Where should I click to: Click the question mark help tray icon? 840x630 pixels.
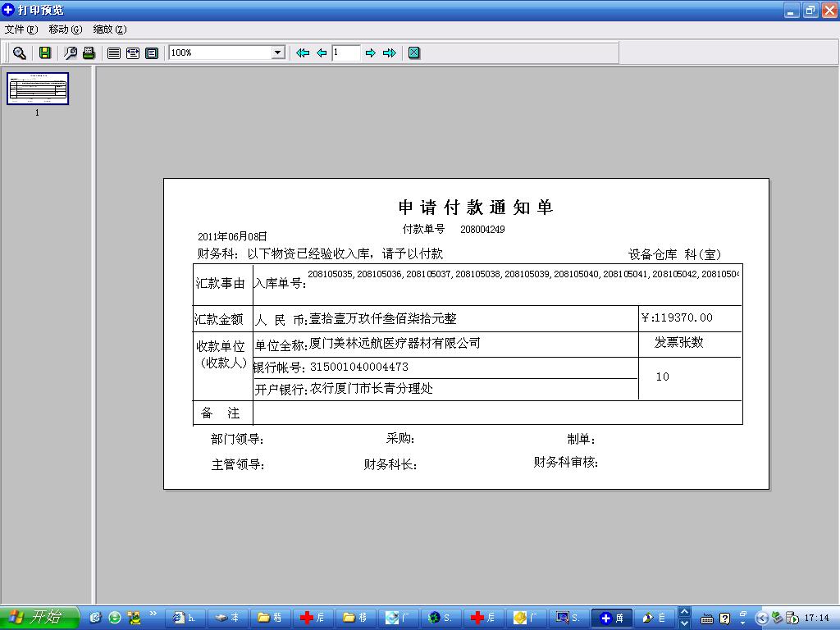click(x=725, y=619)
